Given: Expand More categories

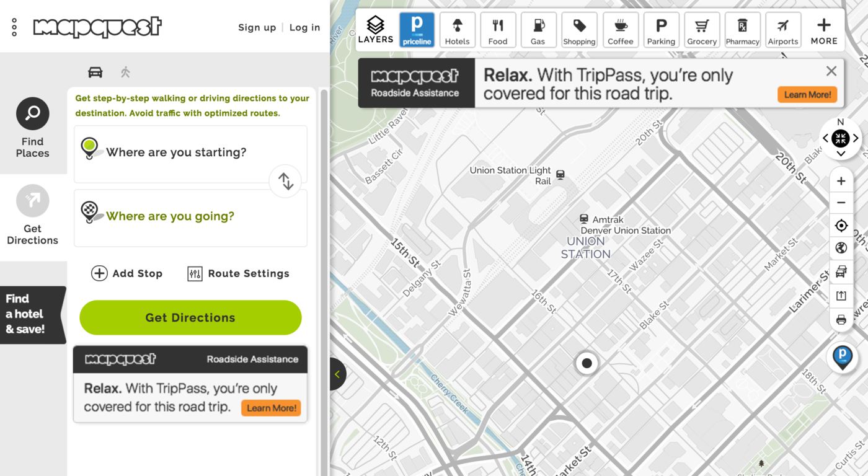Looking at the screenshot, I should [x=824, y=30].
